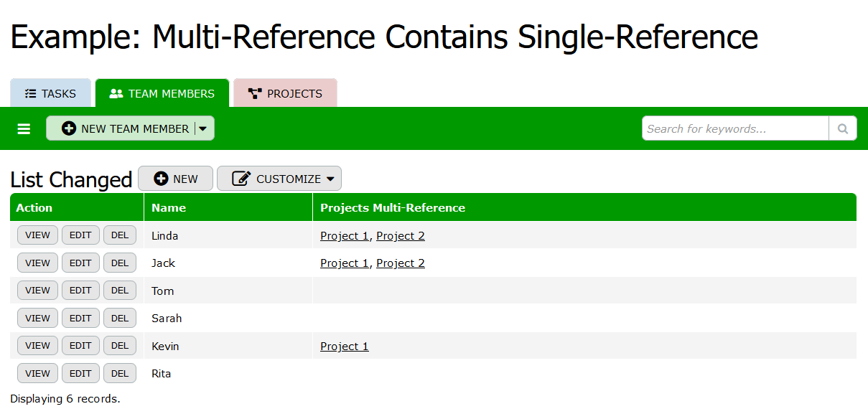The image size is (868, 419).
Task: Open the Customize dropdown caret
Action: (x=330, y=179)
